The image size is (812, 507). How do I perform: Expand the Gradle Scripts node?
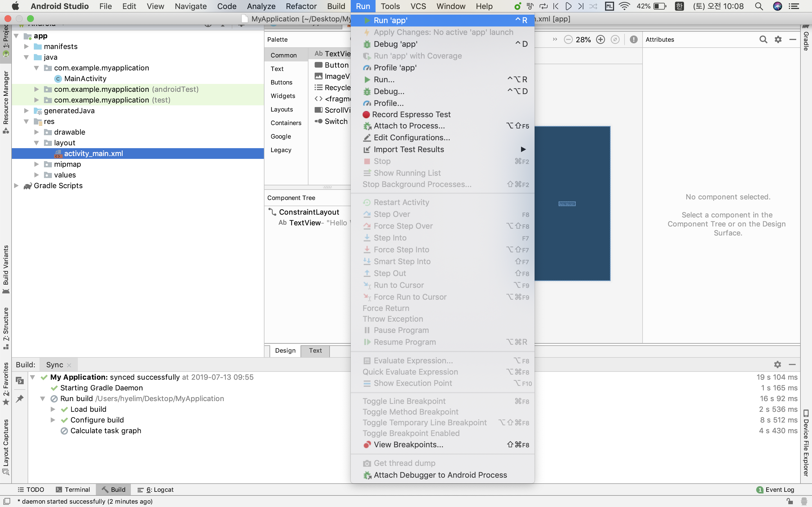click(x=16, y=185)
